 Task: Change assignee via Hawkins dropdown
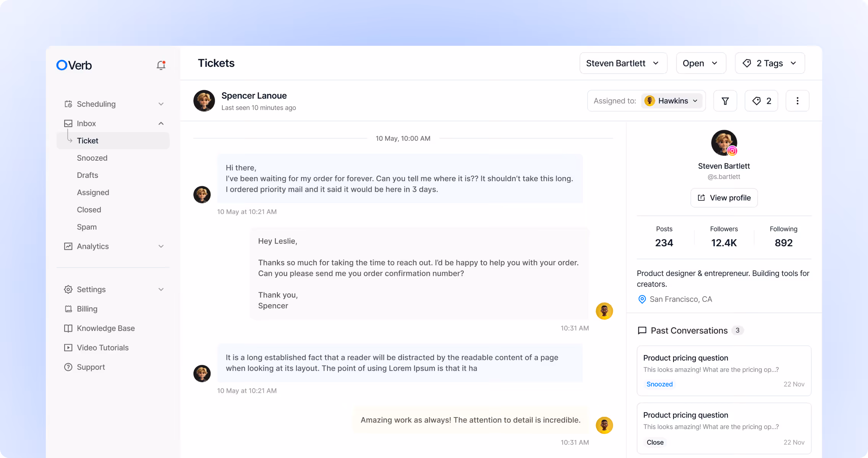(672, 101)
